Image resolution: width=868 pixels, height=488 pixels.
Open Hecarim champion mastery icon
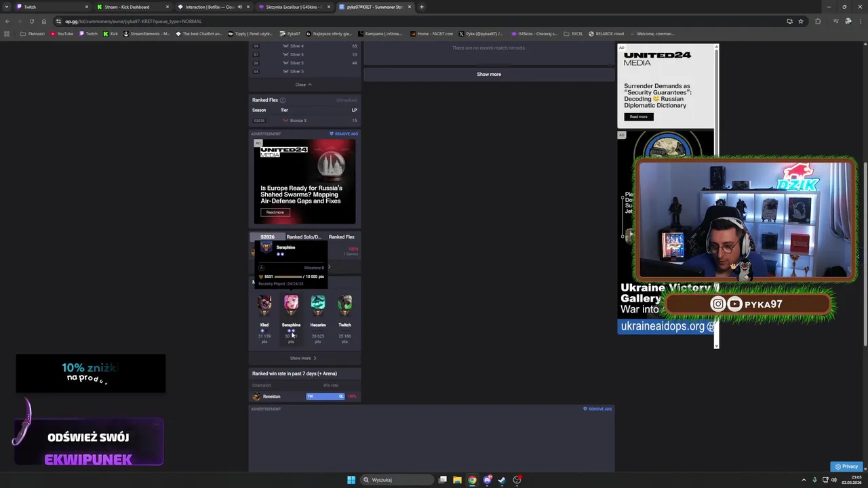(318, 304)
